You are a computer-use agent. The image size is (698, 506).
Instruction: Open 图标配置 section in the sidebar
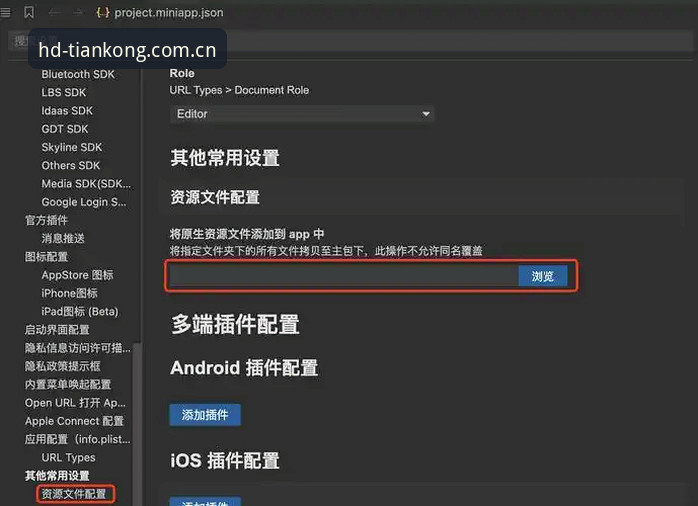46,257
